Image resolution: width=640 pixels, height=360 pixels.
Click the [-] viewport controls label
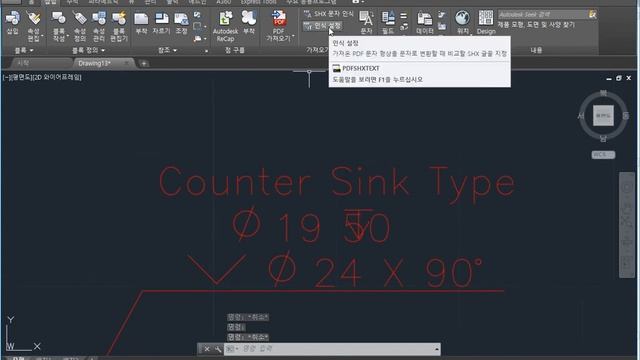click(7, 77)
